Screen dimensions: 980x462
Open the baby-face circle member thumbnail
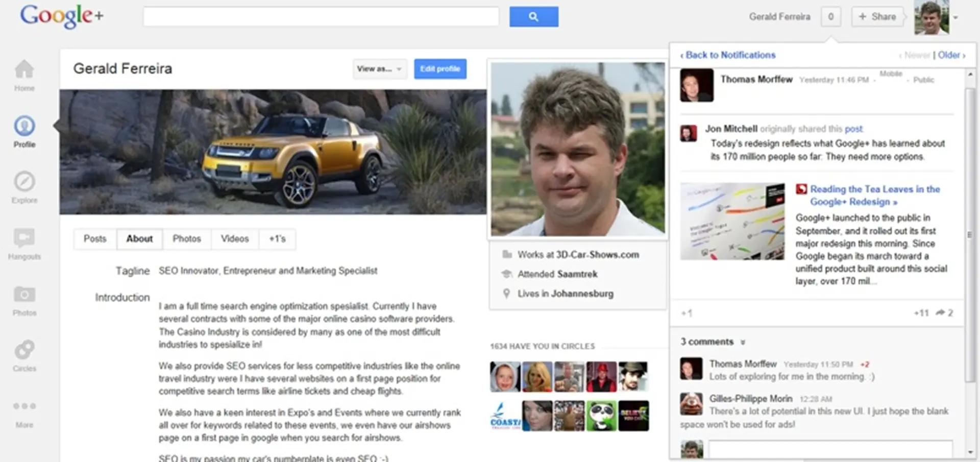coord(505,377)
